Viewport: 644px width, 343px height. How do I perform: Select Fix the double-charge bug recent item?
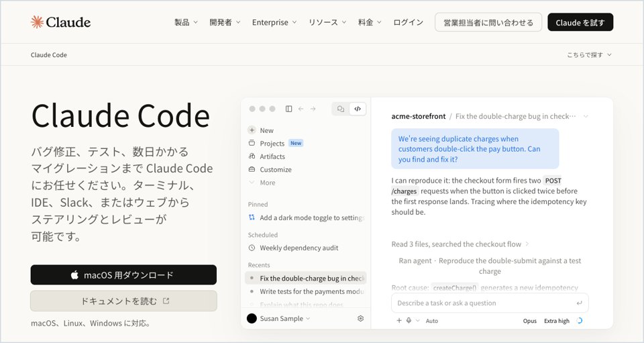click(306, 278)
